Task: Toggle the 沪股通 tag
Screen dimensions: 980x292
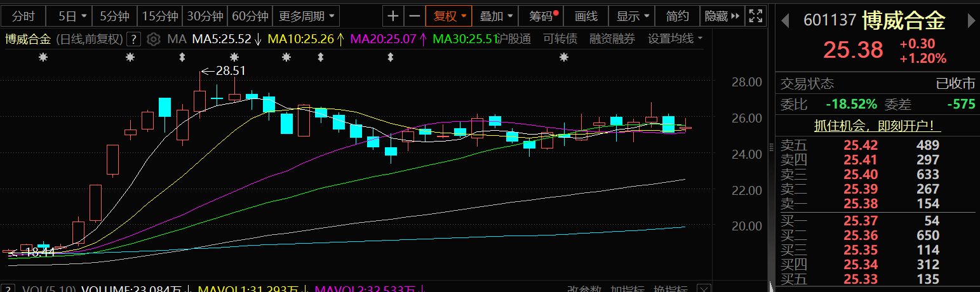Action: [513, 39]
